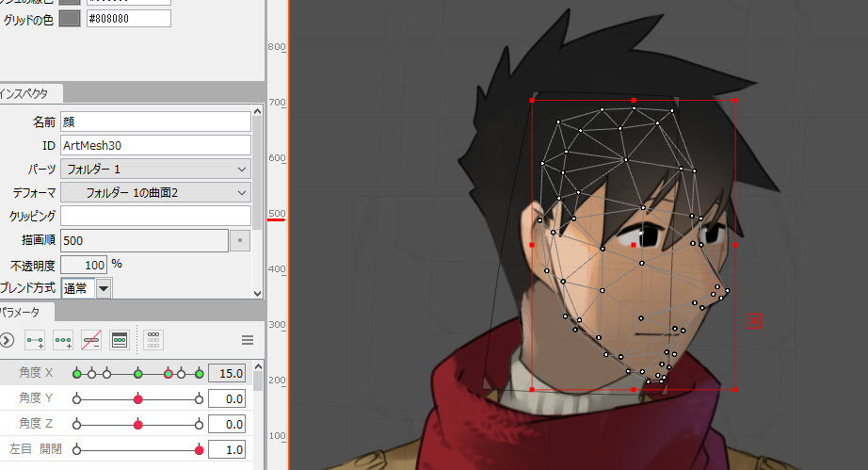Click the red X marker on canvas
Screen dimensions: 868x470
tap(753, 321)
